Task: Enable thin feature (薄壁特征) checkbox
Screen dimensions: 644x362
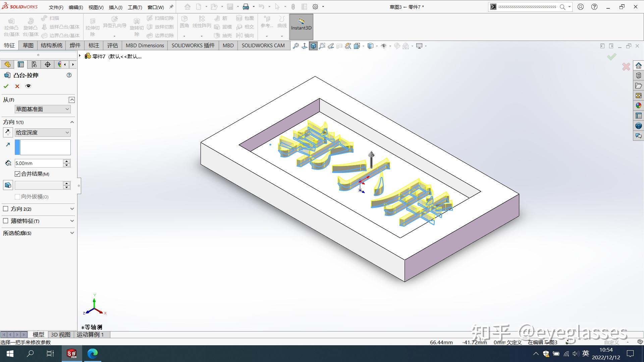Action: [x=6, y=221]
